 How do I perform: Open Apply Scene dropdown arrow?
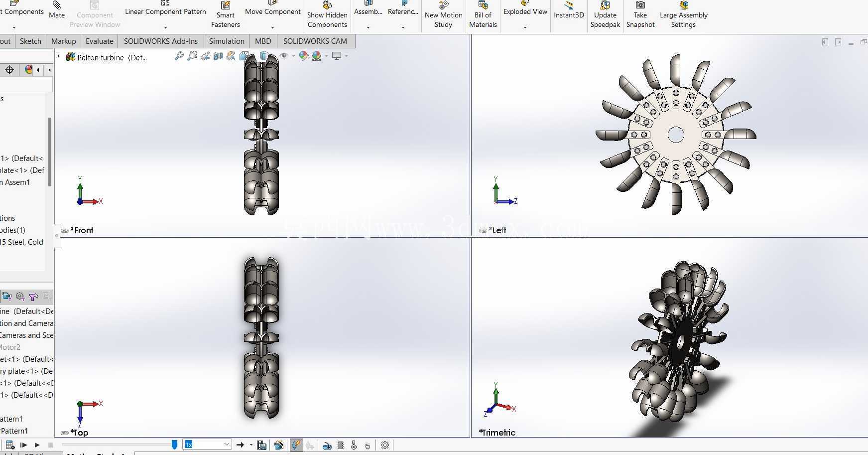(x=326, y=56)
